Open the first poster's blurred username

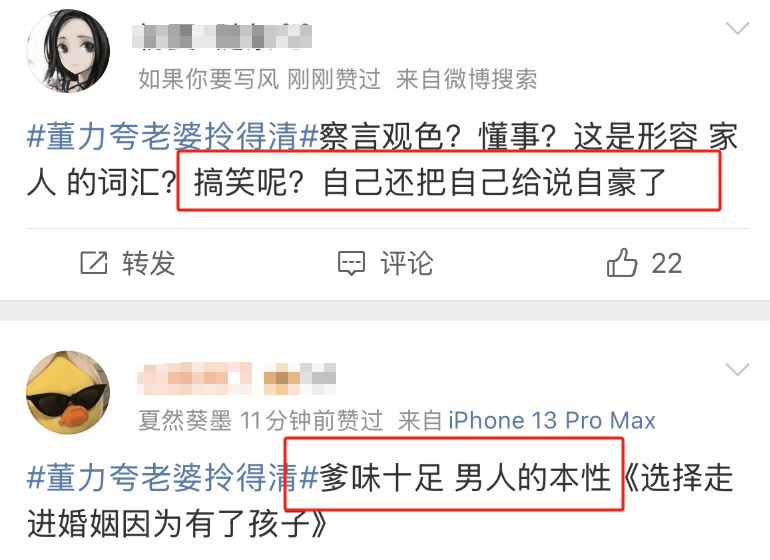coord(222,36)
